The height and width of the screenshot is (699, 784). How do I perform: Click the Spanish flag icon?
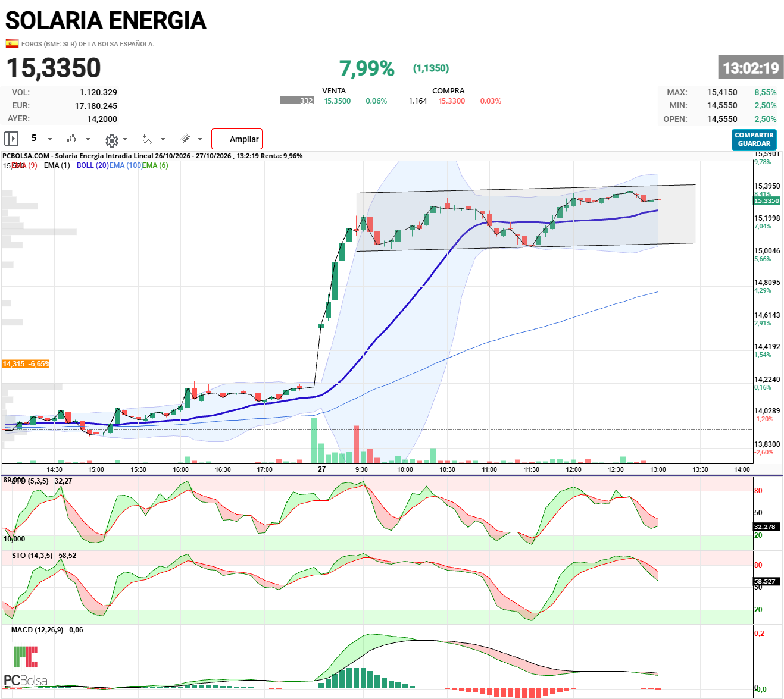pyautogui.click(x=12, y=43)
